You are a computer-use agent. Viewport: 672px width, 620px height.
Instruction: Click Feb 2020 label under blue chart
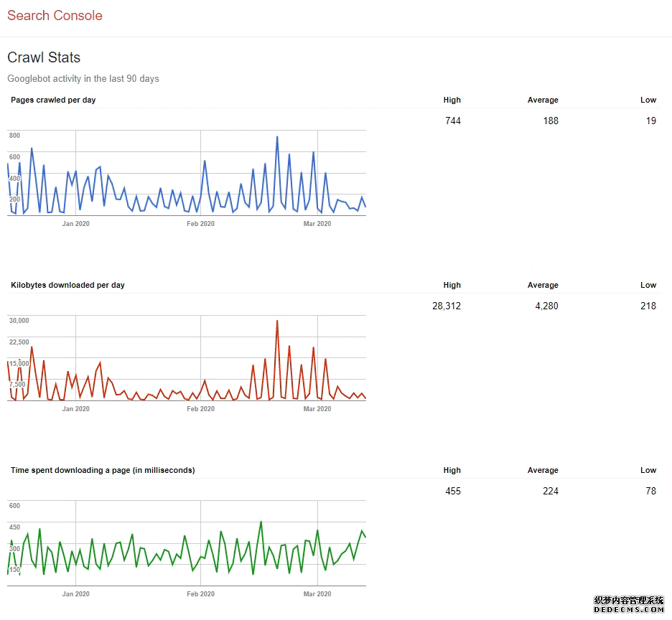pos(200,224)
